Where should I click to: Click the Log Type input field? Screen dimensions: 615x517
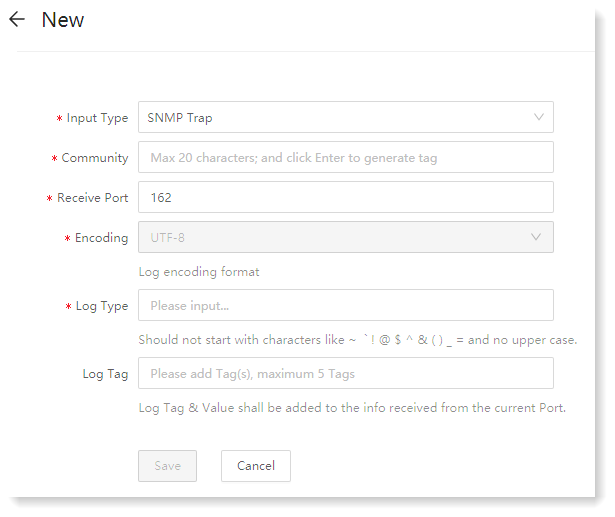pos(346,305)
